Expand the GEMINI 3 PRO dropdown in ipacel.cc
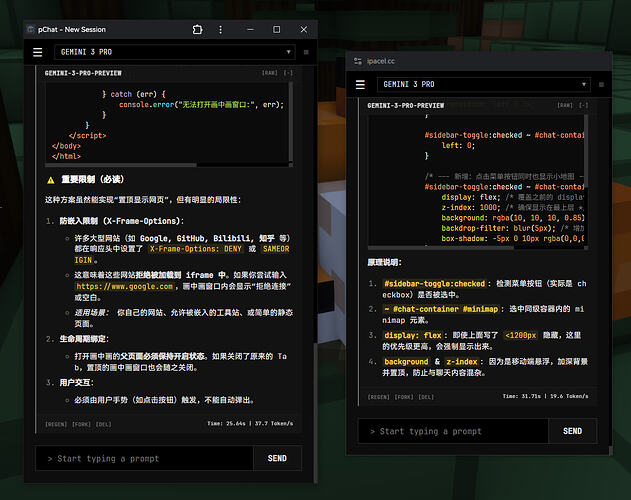 pos(484,85)
